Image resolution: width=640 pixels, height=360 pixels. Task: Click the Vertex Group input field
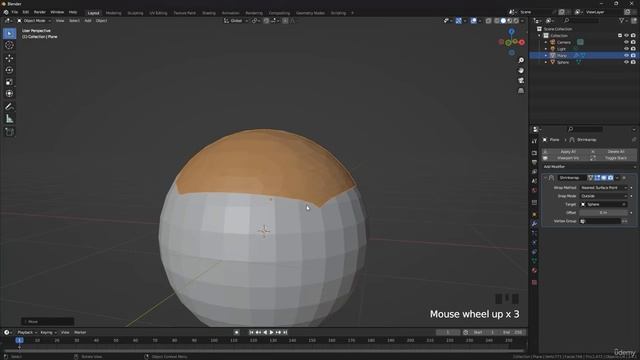click(x=600, y=221)
